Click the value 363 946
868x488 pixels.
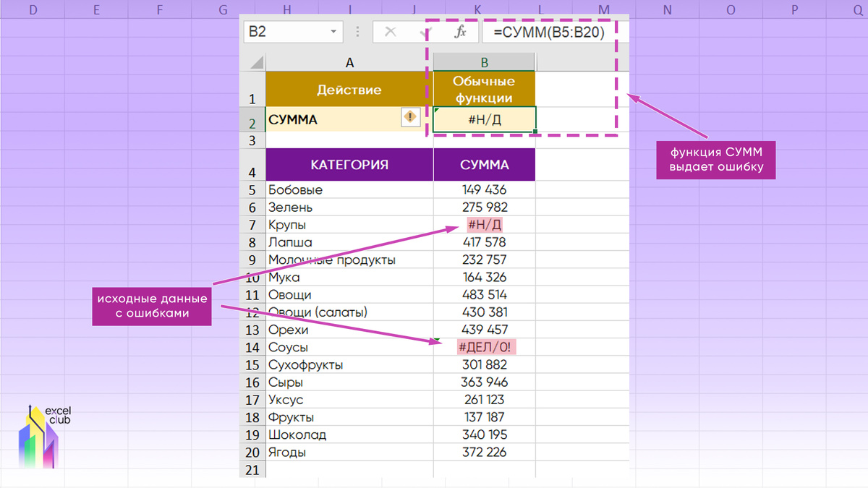pos(485,382)
